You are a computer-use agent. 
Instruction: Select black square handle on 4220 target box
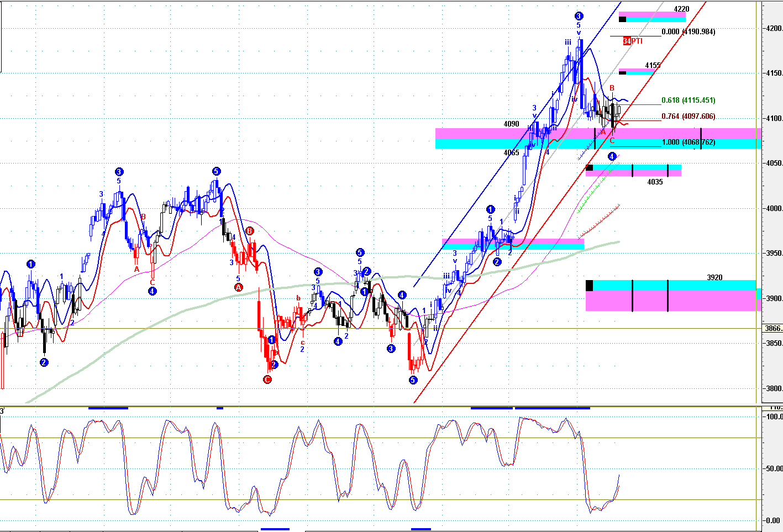pos(622,19)
